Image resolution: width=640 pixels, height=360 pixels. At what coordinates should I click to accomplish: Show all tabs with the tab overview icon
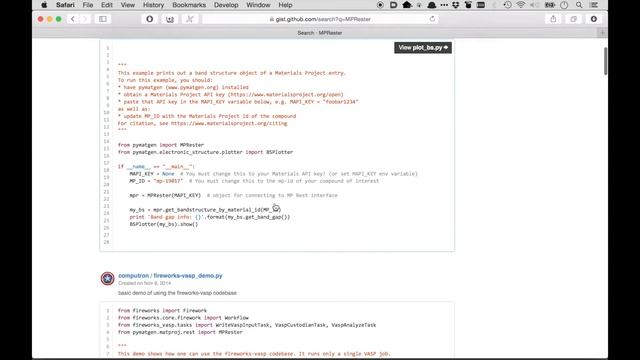(573, 19)
